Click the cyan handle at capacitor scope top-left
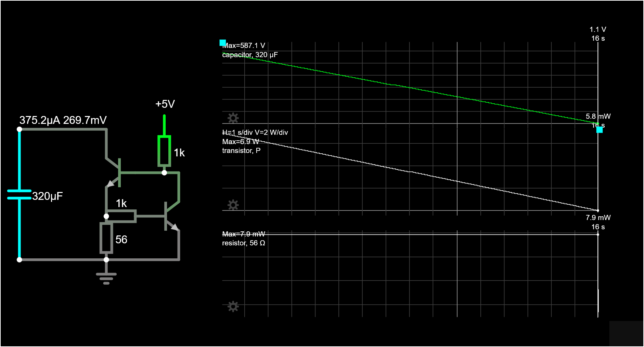The image size is (644, 347). pos(222,43)
